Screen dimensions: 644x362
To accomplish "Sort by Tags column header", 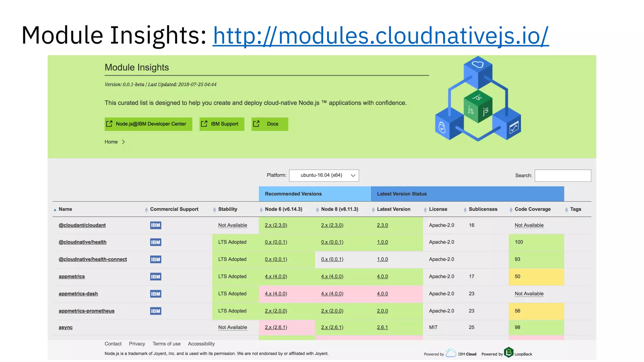I will [x=575, y=209].
